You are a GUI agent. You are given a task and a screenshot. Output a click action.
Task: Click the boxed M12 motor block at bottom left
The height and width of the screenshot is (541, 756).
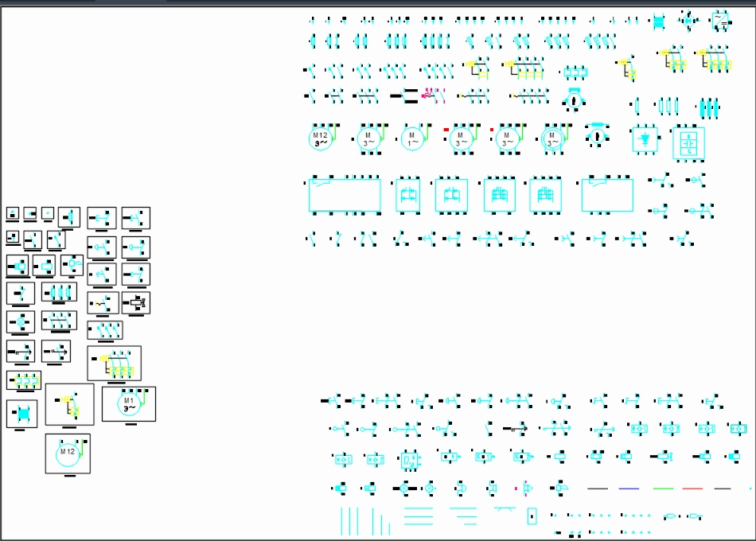click(x=68, y=453)
